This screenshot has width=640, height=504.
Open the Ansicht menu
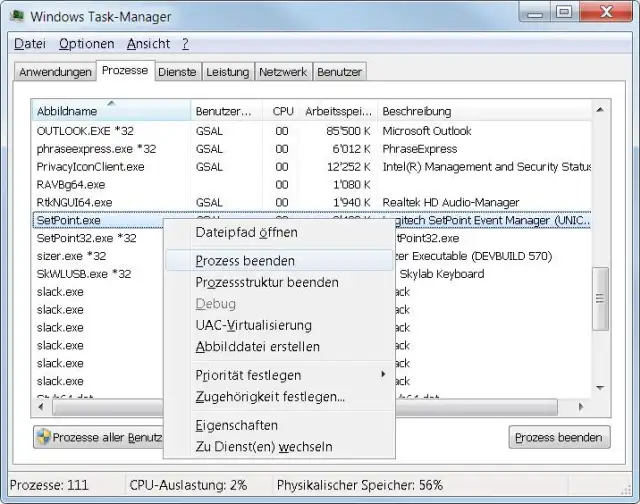click(148, 44)
